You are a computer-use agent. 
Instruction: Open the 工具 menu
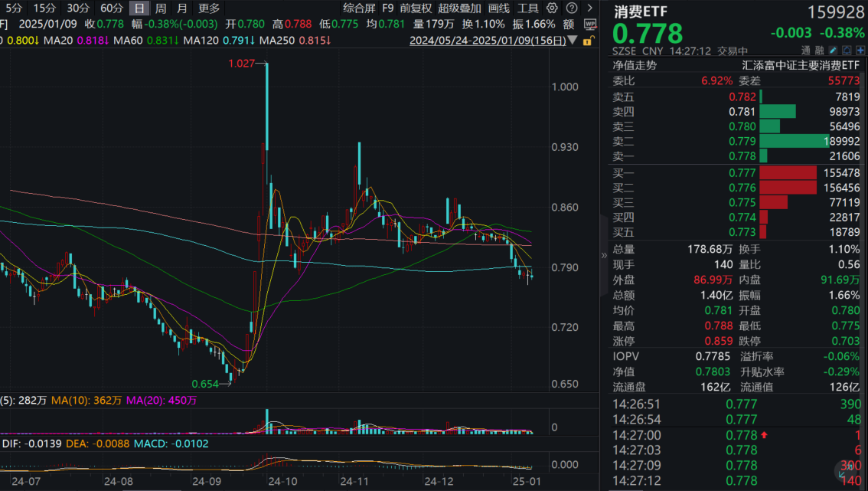click(527, 8)
